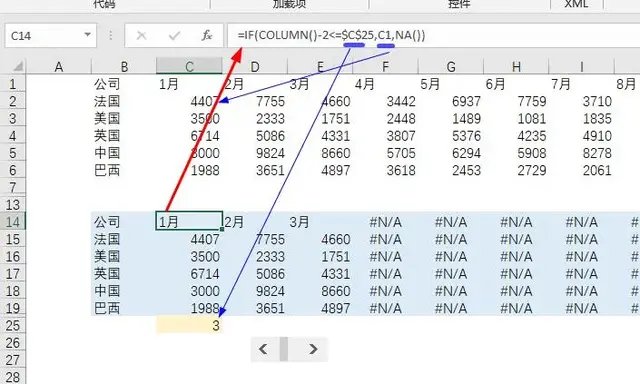Confirm the entry with the checkmark icon
Screen dimensions: 640x384
(x=174, y=36)
